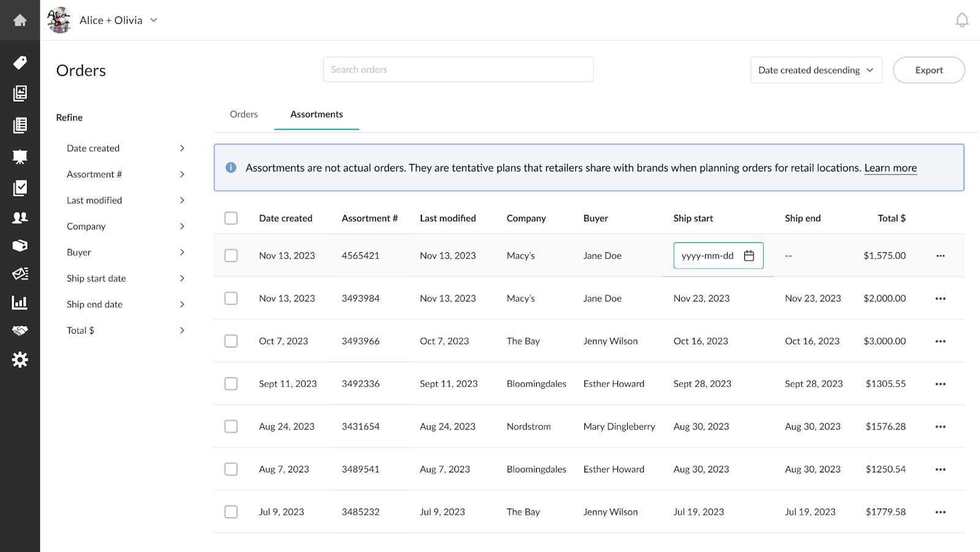Check the box for assortment 3493966

pyautogui.click(x=231, y=341)
